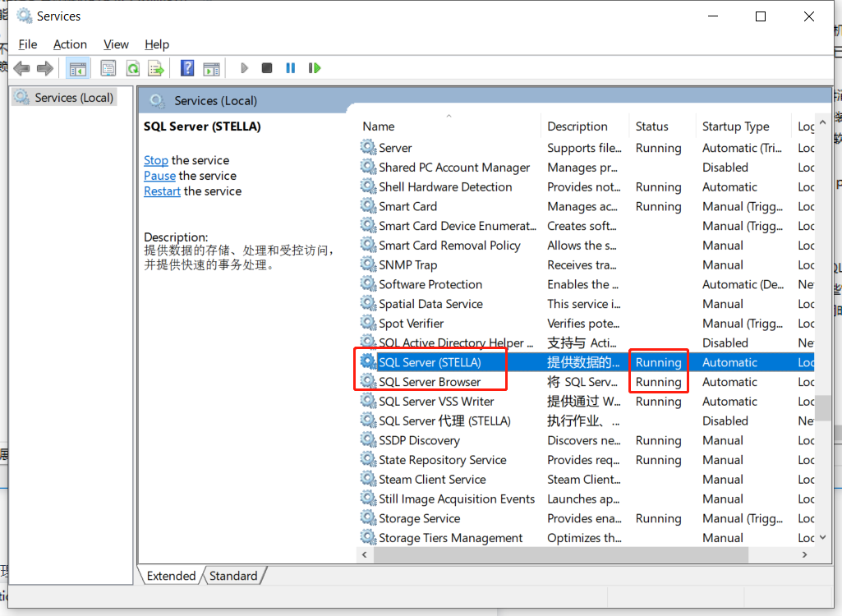The height and width of the screenshot is (616, 842).
Task: Sort services by clicking the Name column header
Action: tap(378, 125)
